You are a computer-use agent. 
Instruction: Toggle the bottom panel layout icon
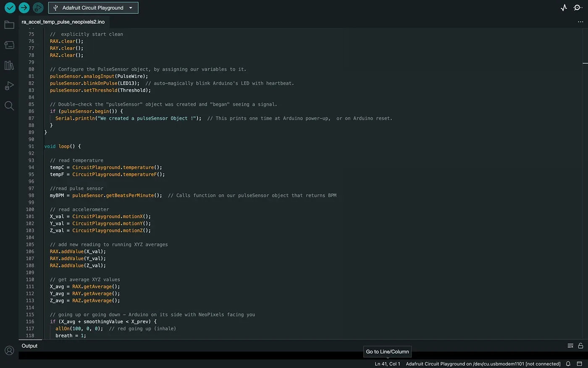pyautogui.click(x=579, y=364)
